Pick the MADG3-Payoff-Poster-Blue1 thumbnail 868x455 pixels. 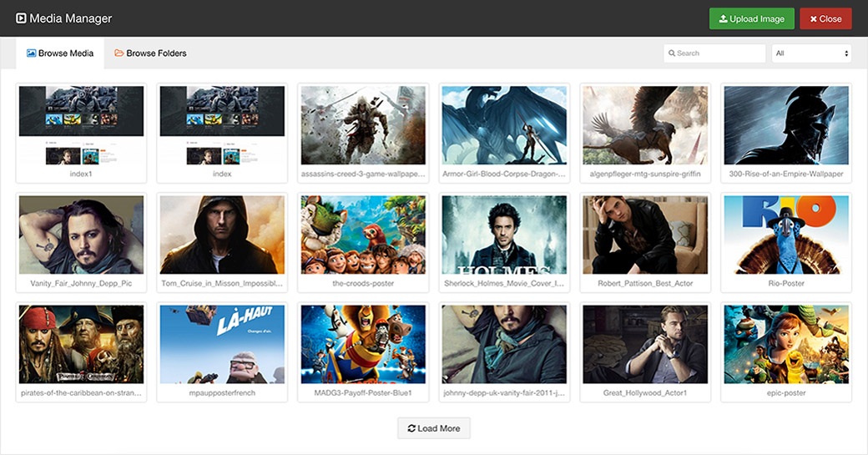click(x=363, y=344)
